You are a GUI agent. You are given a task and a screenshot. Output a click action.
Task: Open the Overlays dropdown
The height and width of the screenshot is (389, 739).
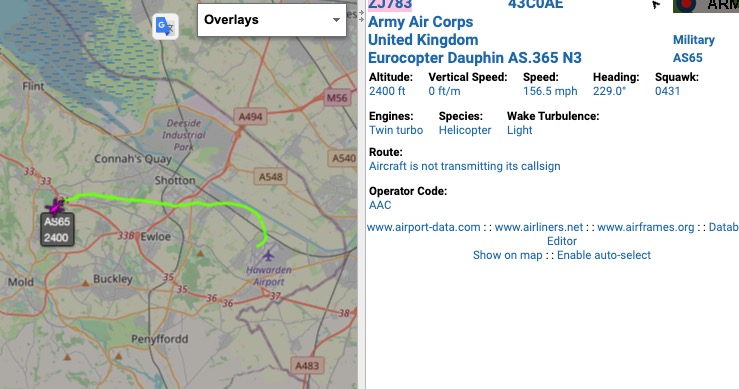point(272,20)
